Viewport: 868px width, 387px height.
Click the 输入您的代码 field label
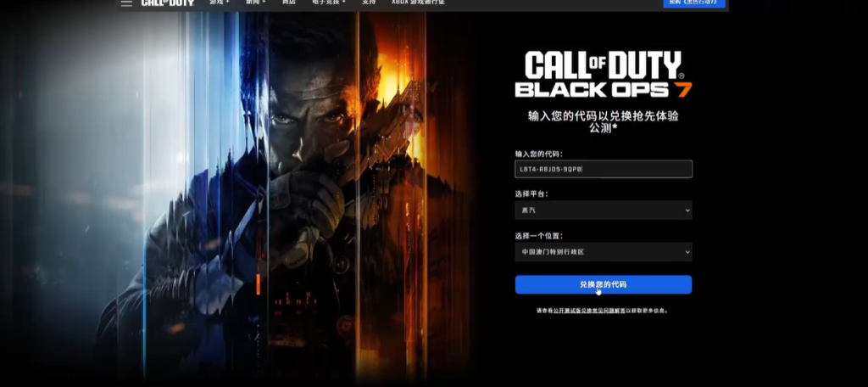point(538,154)
